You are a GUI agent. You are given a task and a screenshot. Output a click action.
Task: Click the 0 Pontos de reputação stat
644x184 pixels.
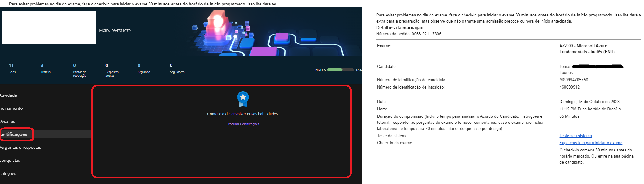pos(80,70)
